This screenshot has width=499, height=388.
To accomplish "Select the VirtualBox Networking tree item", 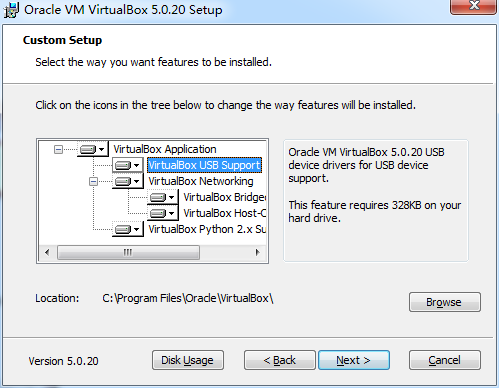I will coord(201,181).
